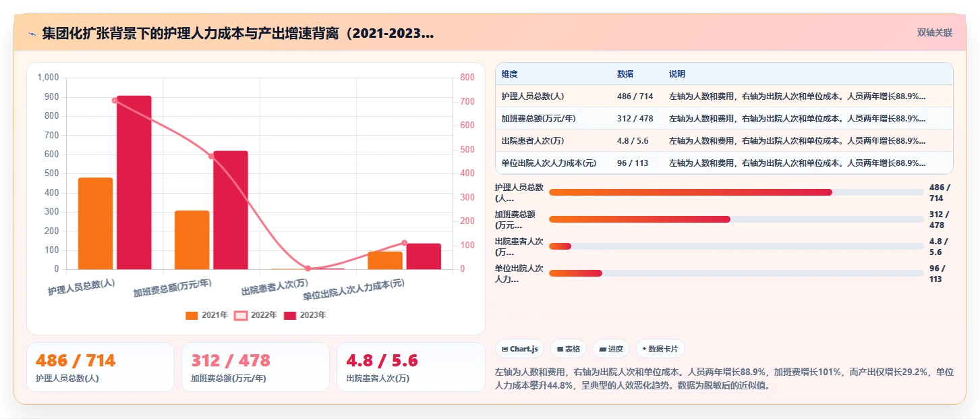Viewport: 980px width, 419px height.
Task: Click the 双轴关联 badge
Action: click(x=935, y=32)
